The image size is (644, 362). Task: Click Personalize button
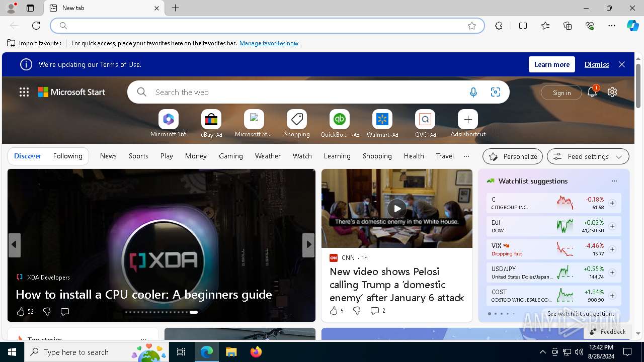point(513,156)
